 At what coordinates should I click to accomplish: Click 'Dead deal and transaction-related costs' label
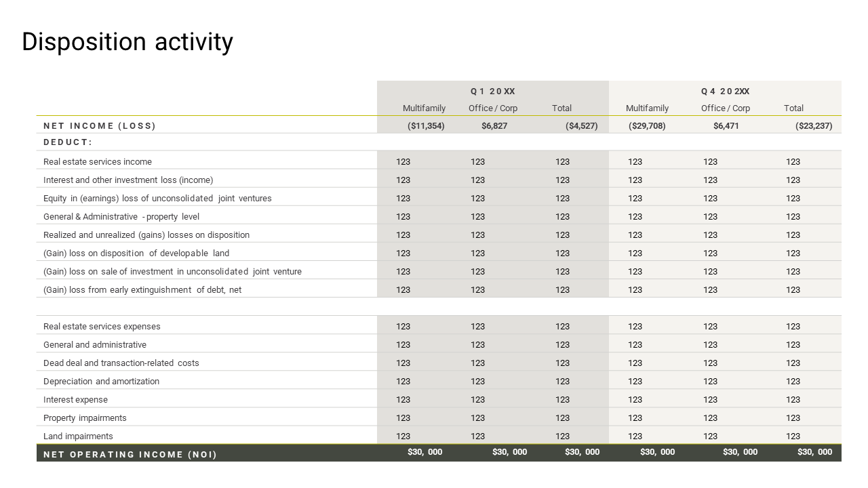pyautogui.click(x=121, y=363)
